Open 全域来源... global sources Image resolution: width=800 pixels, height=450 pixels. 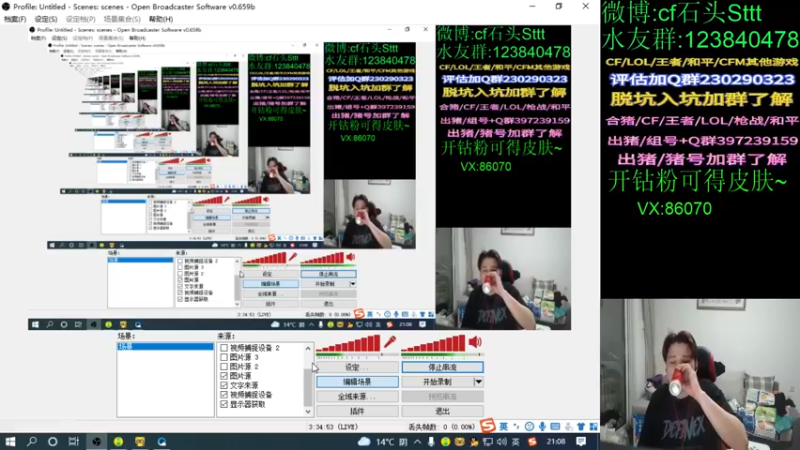point(357,396)
